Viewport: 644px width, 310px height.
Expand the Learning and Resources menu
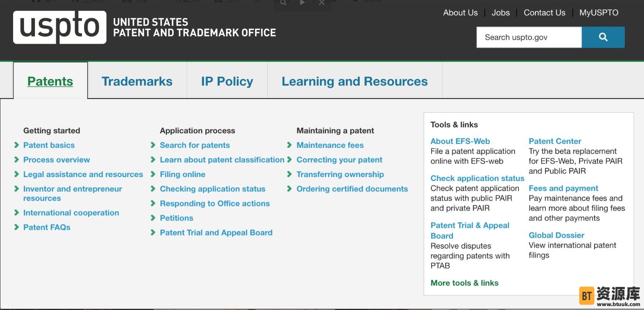point(354,81)
